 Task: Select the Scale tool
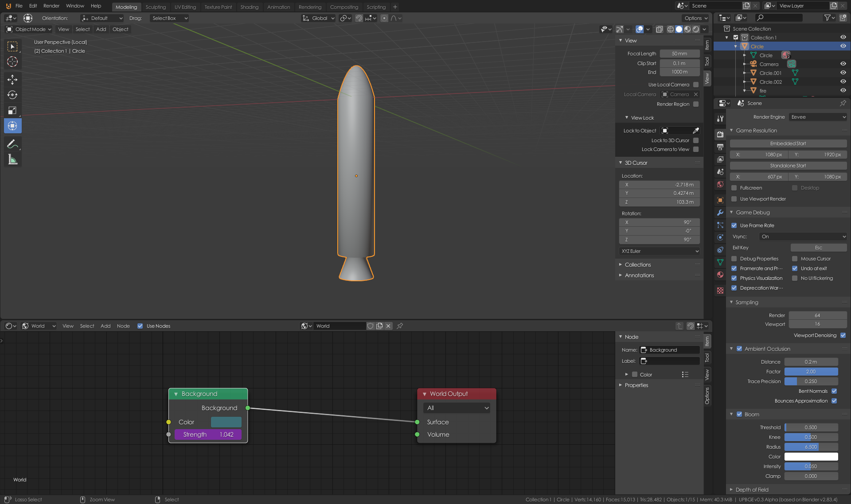[12, 110]
